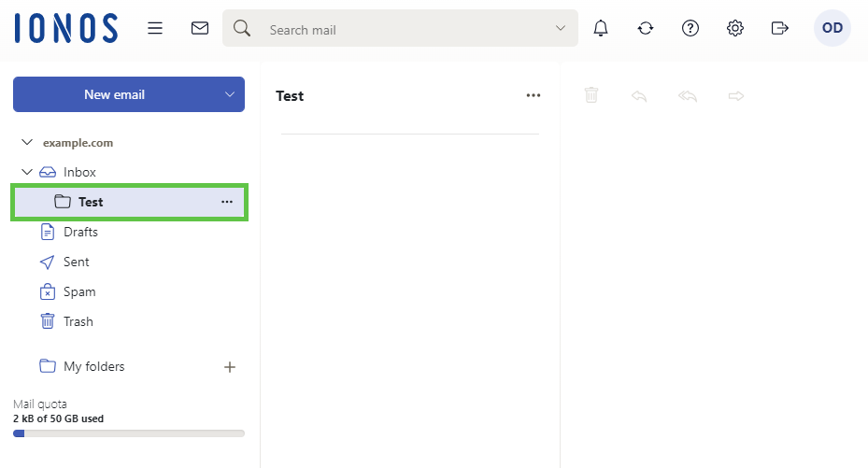
Task: Click the delete trash icon in toolbar
Action: 591,95
